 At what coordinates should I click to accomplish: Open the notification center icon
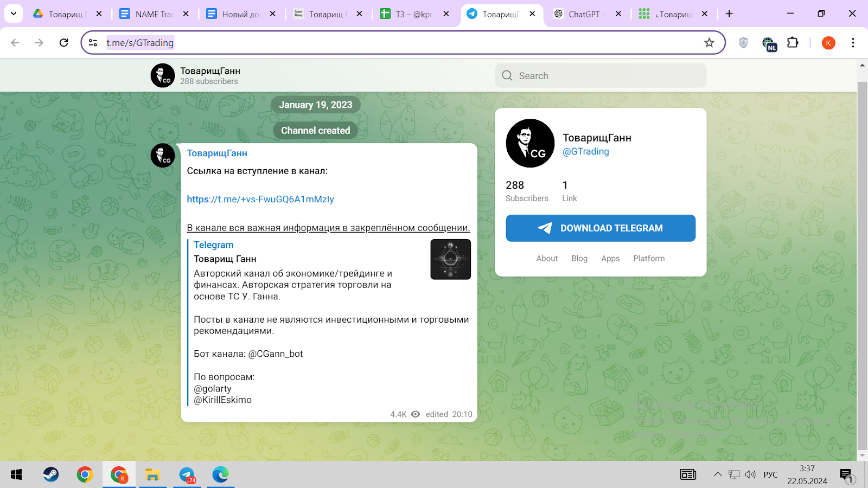tap(846, 476)
